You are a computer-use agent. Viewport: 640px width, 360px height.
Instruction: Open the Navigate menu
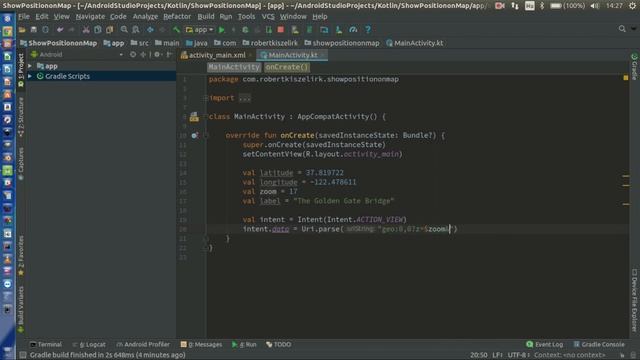(x=90, y=17)
